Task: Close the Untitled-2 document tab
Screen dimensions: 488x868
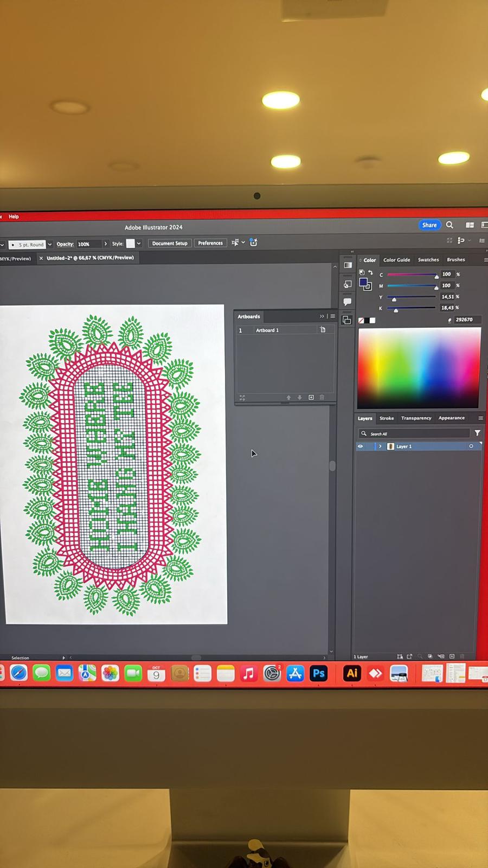Action: coord(41,258)
